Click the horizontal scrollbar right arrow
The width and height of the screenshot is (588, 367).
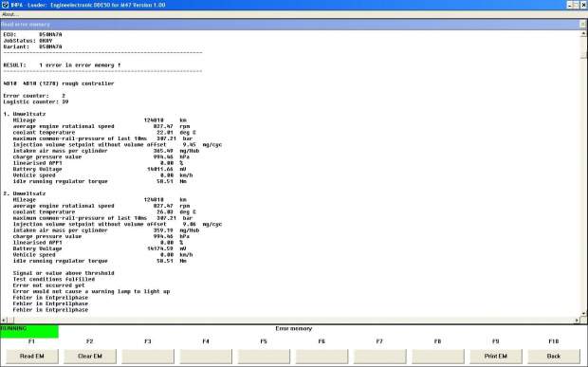pos(577,321)
